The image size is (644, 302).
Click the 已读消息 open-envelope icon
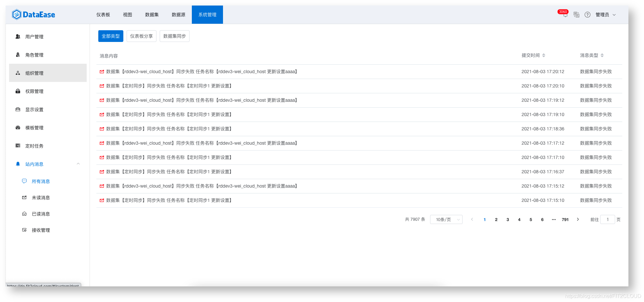[24, 214]
